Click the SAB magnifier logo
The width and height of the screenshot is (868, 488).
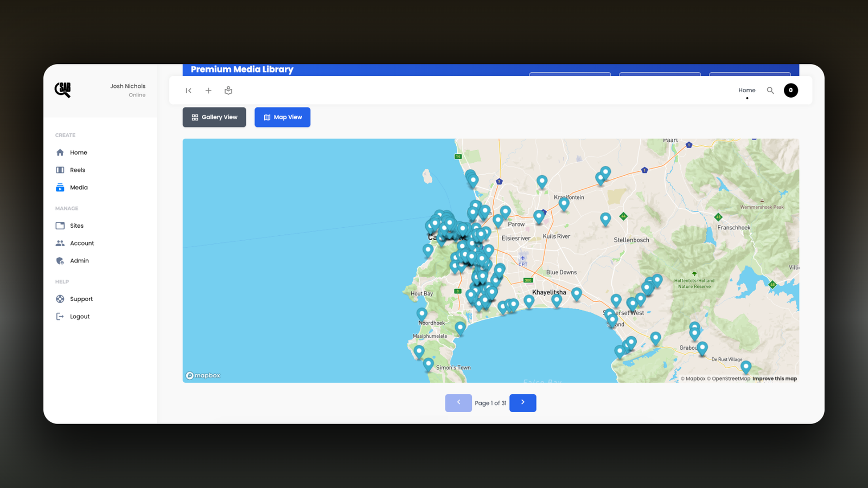coord(63,89)
